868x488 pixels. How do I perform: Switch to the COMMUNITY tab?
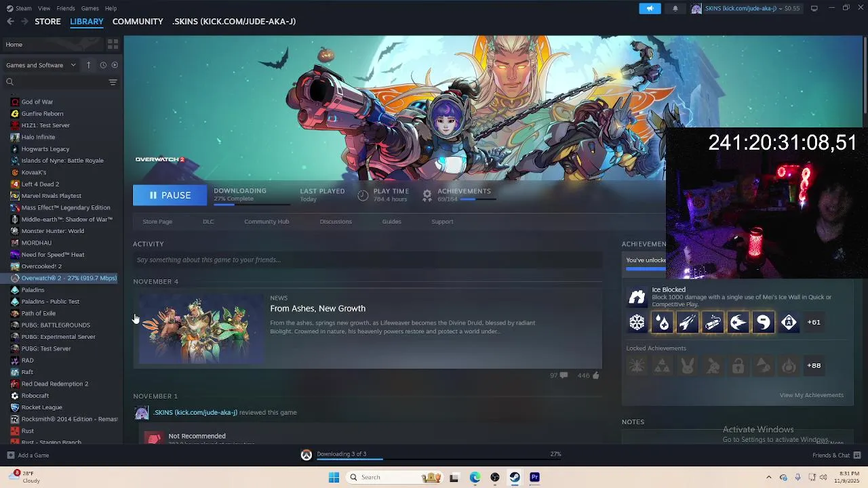point(138,22)
